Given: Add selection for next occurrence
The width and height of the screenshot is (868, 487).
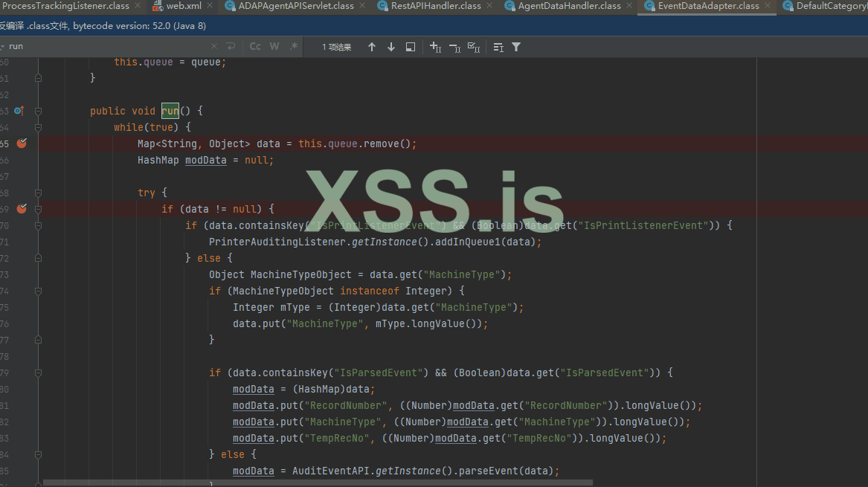Looking at the screenshot, I should [x=436, y=47].
